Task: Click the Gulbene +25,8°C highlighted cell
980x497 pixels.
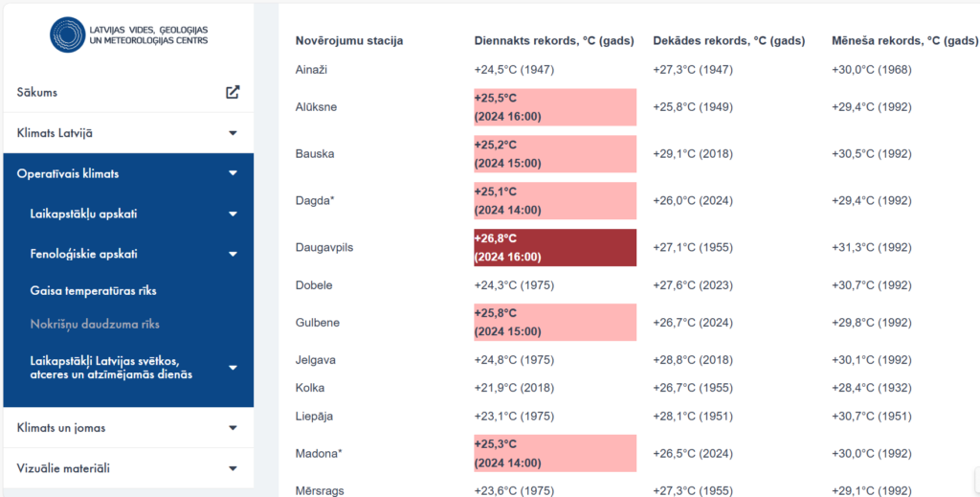Action: pos(555,323)
